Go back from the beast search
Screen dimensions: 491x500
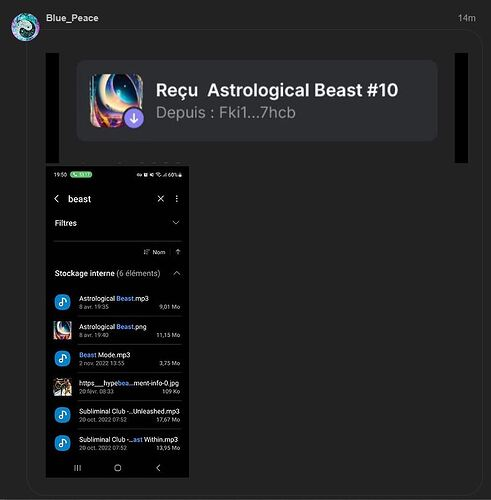57,199
